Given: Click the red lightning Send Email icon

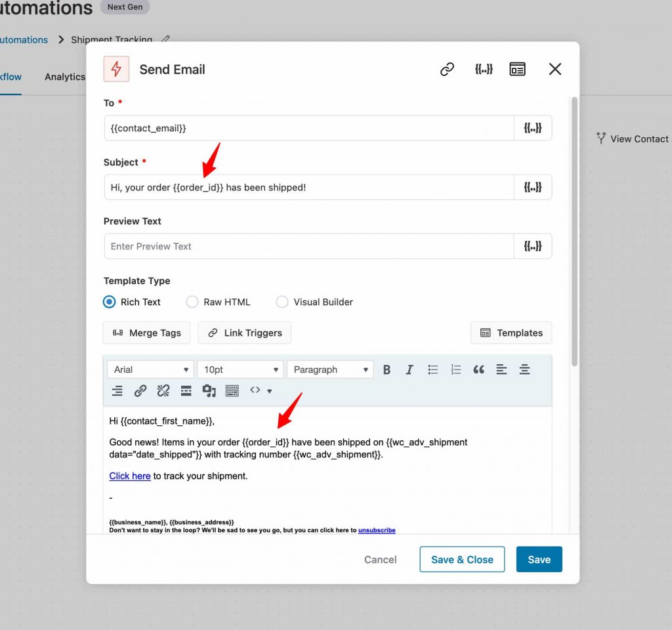Looking at the screenshot, I should pyautogui.click(x=116, y=69).
